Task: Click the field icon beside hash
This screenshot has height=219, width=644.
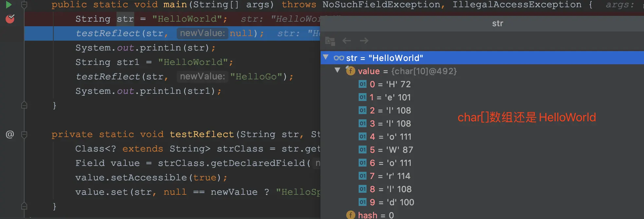Action: [x=350, y=215]
